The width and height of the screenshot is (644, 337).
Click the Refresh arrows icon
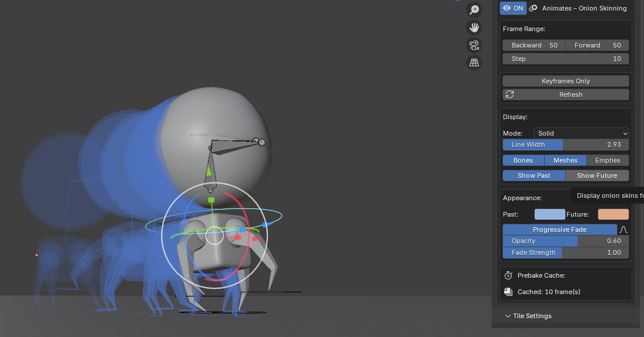click(509, 95)
